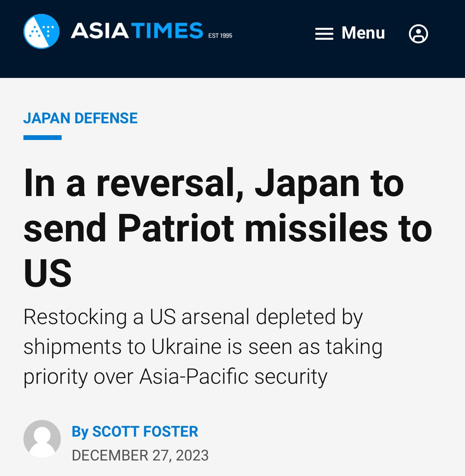
Task: Open the user account profile icon
Action: 418,33
